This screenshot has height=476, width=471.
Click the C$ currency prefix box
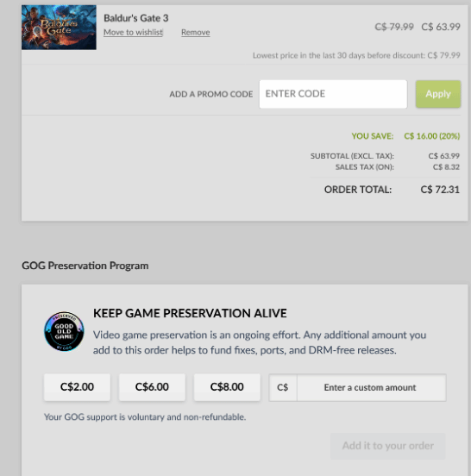pos(283,387)
